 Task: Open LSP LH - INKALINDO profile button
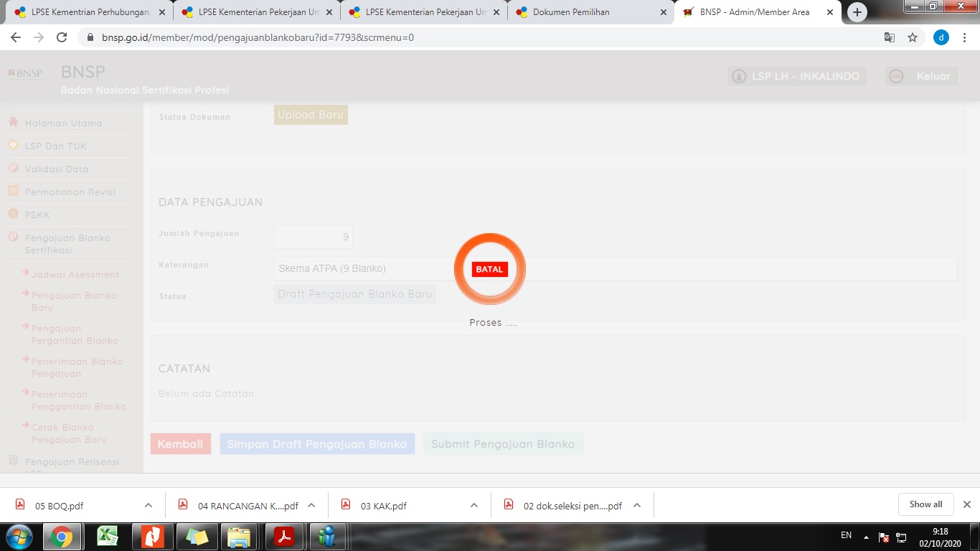click(x=797, y=76)
